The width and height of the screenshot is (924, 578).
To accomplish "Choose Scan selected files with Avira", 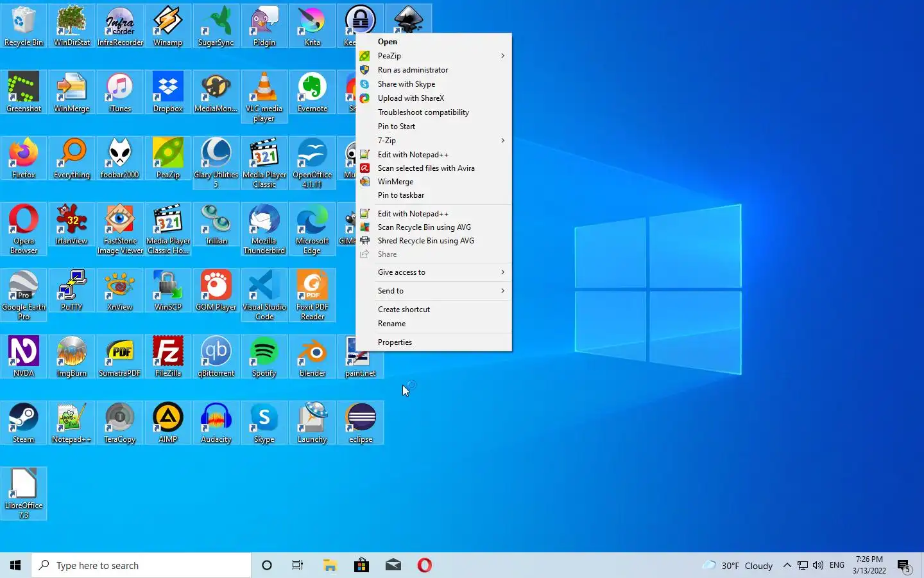I will click(434, 168).
